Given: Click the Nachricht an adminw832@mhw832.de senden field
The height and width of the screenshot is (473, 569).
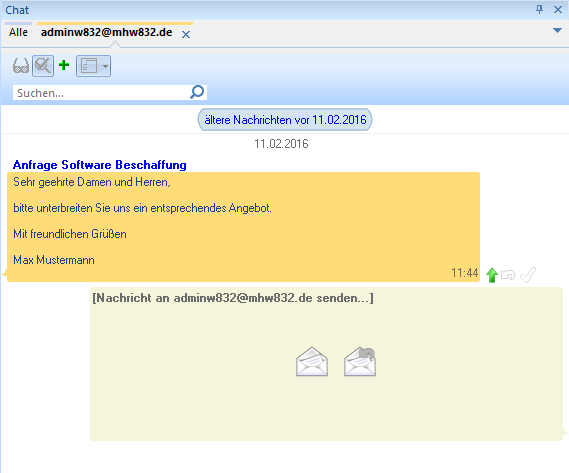Looking at the screenshot, I should pyautogui.click(x=327, y=364).
